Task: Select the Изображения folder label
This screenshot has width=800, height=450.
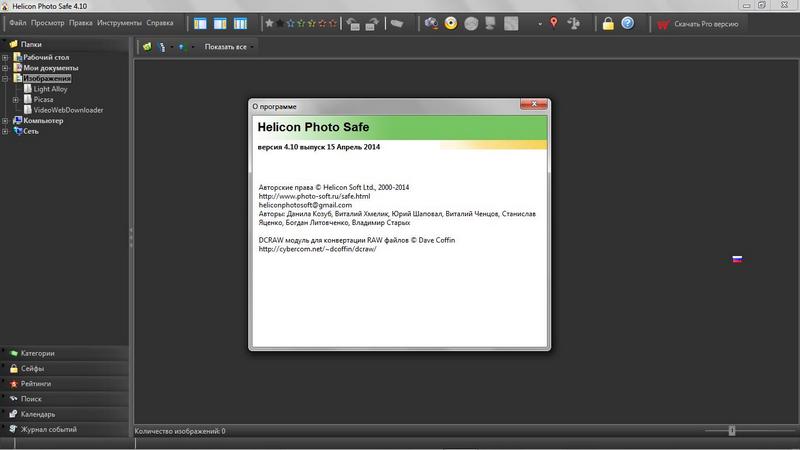Action: pos(47,79)
